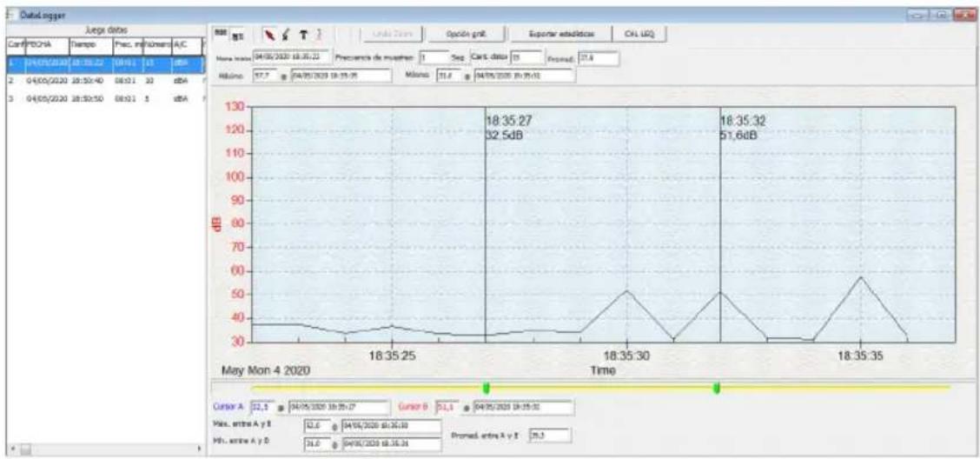This screenshot has height=459, width=980.
Task: Click the Tiempo column header
Action: (90, 46)
